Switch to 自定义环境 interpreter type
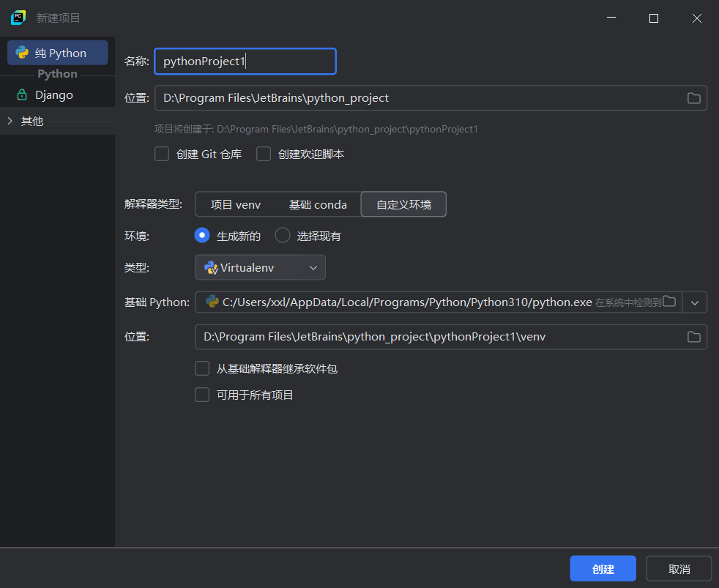Image resolution: width=719 pixels, height=588 pixels. (403, 204)
